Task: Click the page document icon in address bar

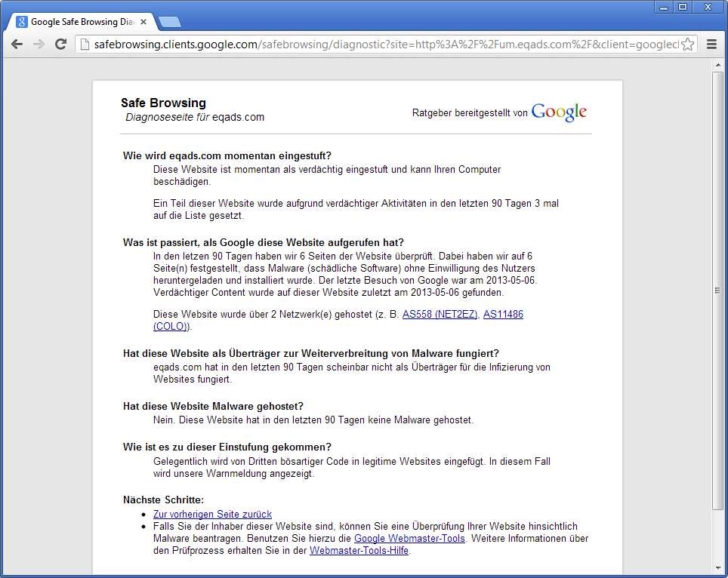Action: [x=85, y=45]
